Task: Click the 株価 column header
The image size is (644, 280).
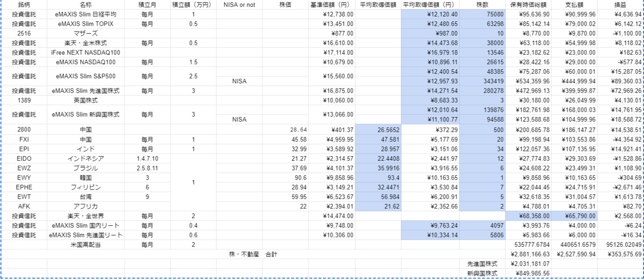Action: point(286,5)
